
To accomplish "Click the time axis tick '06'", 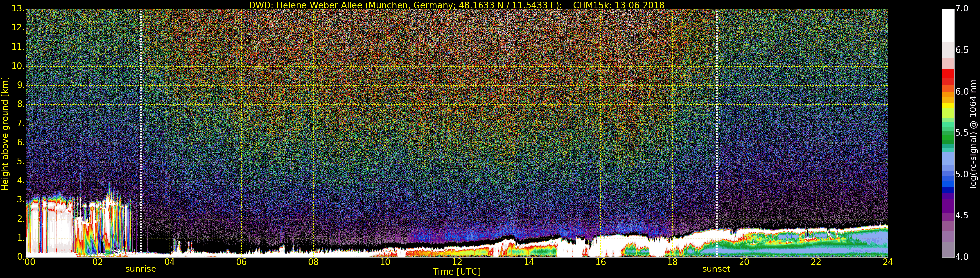I will pos(241,262).
